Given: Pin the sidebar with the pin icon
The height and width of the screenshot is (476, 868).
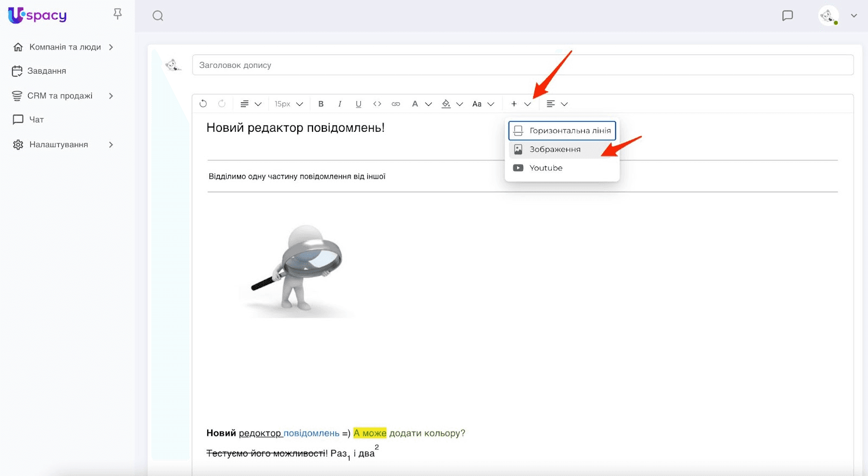Looking at the screenshot, I should point(118,14).
